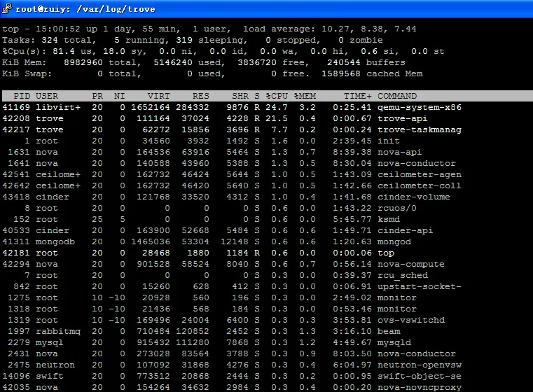The height and width of the screenshot is (392, 533).
Task: Click the 24.7 CPU percentage value
Action: point(277,107)
